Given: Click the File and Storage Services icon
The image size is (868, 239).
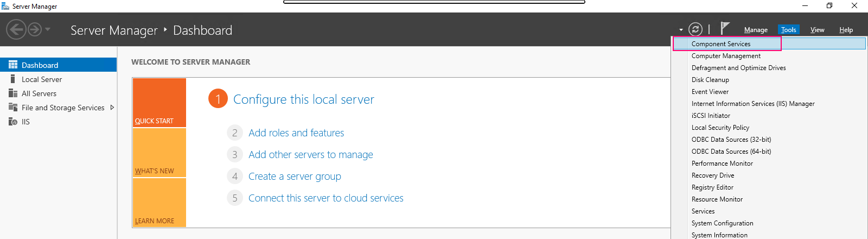Looking at the screenshot, I should (x=13, y=107).
